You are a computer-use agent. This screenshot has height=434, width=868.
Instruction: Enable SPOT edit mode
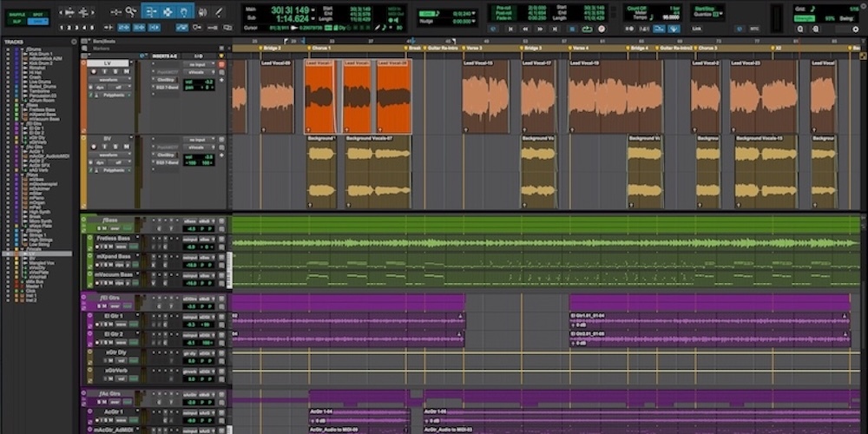click(x=37, y=14)
